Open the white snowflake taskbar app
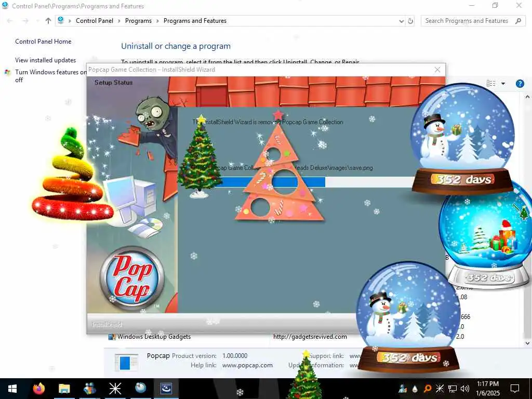This screenshot has height=399, width=532. pyautogui.click(x=115, y=388)
